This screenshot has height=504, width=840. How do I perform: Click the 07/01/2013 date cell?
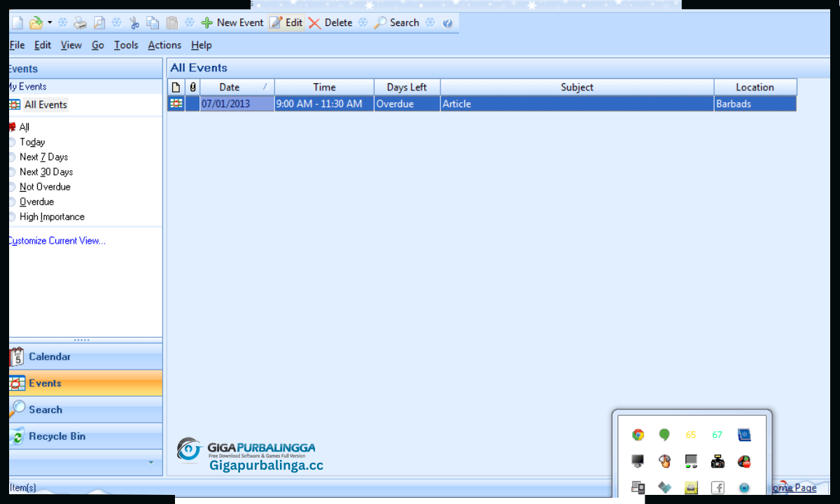(237, 104)
